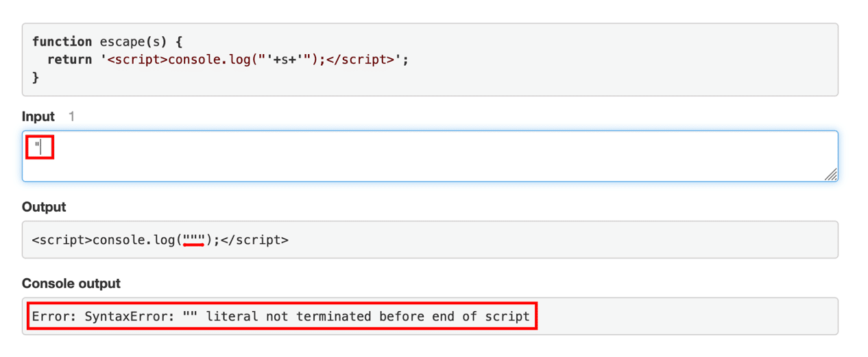868x357 pixels.
Task: Click the Console output heading
Action: pyautogui.click(x=71, y=284)
